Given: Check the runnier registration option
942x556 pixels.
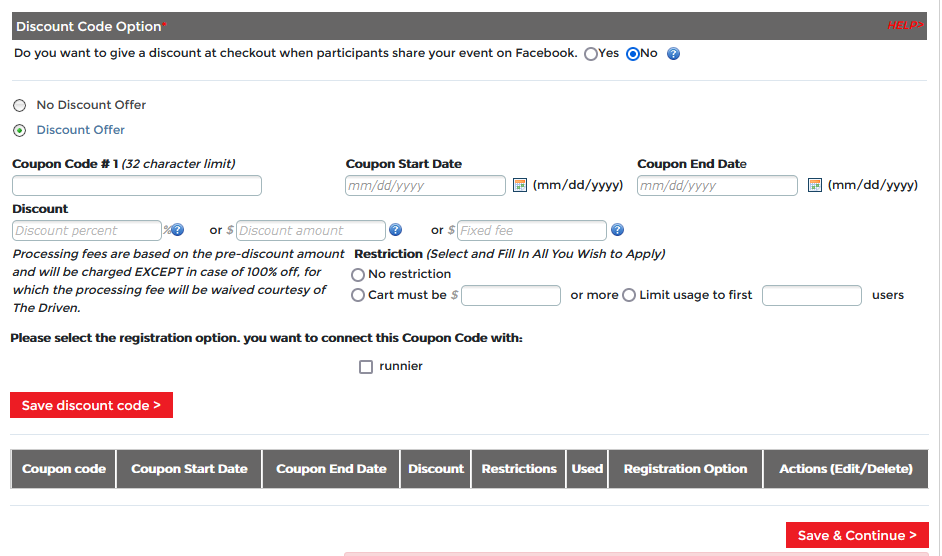Looking at the screenshot, I should point(366,367).
